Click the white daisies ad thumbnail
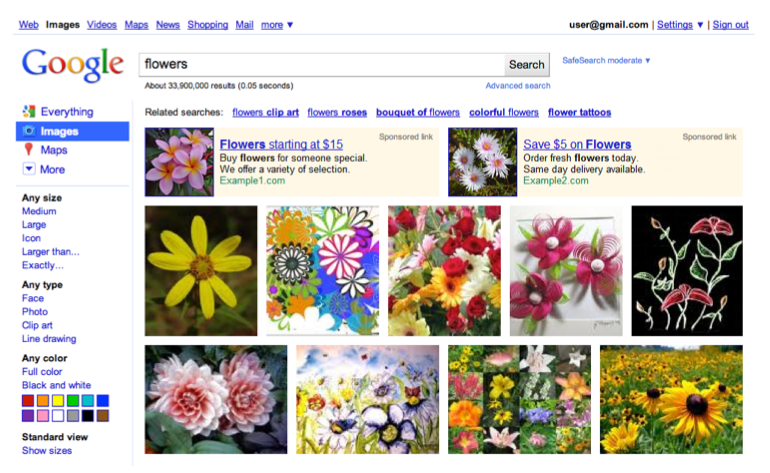The image size is (770, 473). pos(483,162)
